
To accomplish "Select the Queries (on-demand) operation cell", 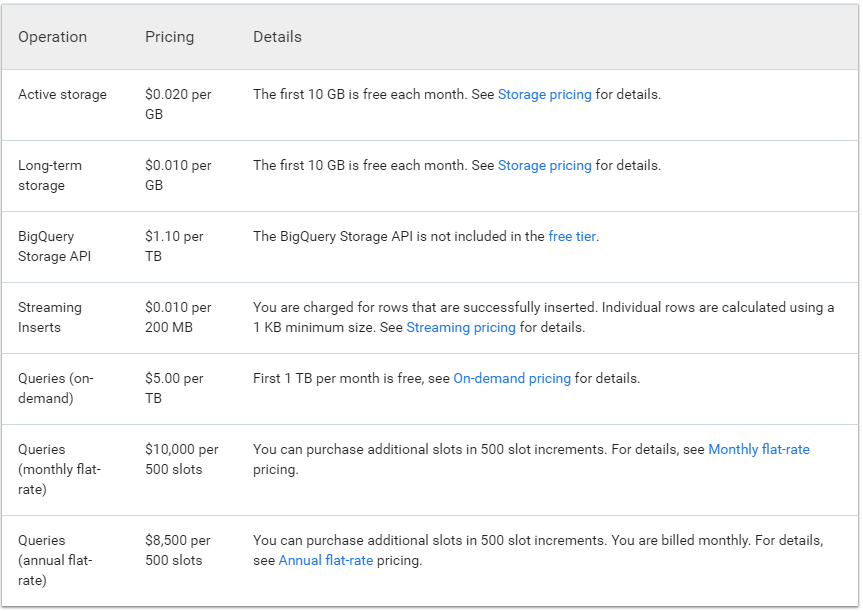I will (x=55, y=389).
